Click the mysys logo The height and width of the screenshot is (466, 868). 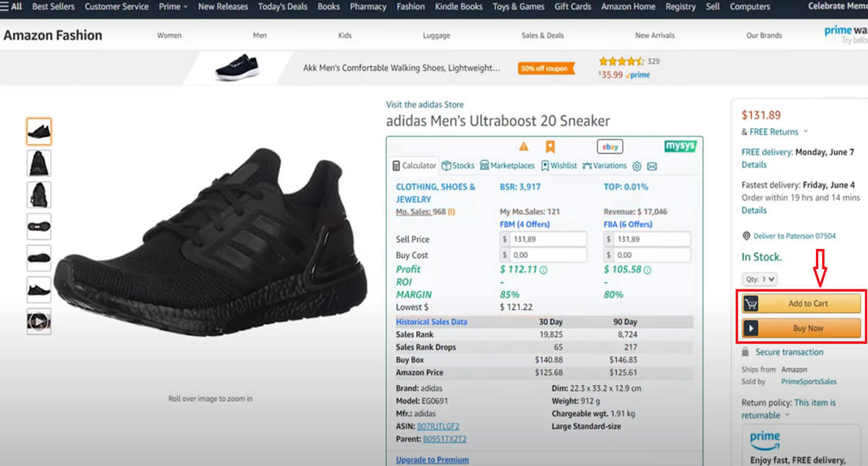[679, 146]
